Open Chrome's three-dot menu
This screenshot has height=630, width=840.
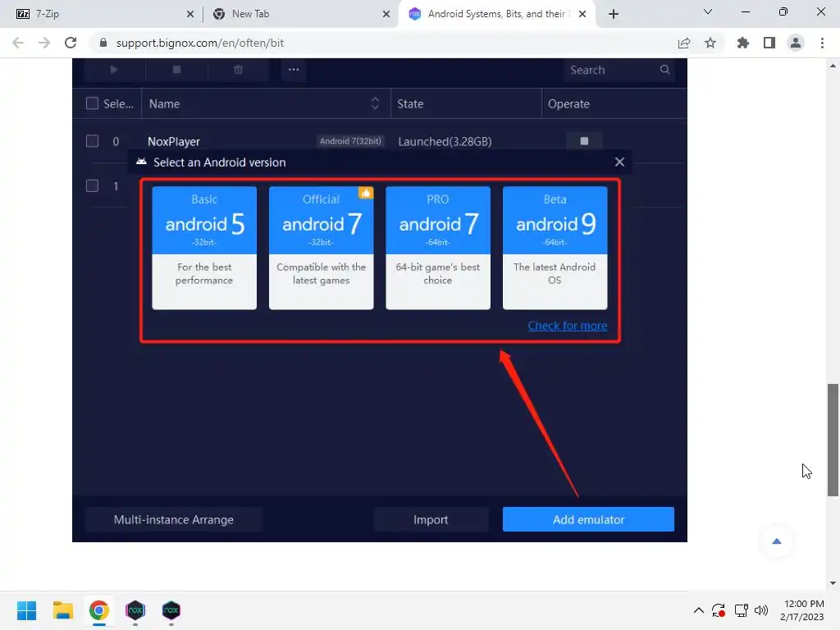(822, 43)
